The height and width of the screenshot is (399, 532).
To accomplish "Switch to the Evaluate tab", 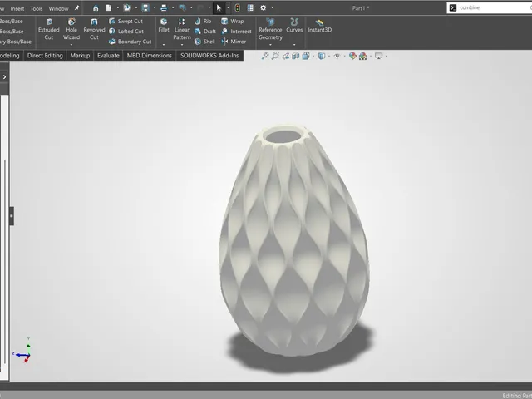I will click(108, 56).
